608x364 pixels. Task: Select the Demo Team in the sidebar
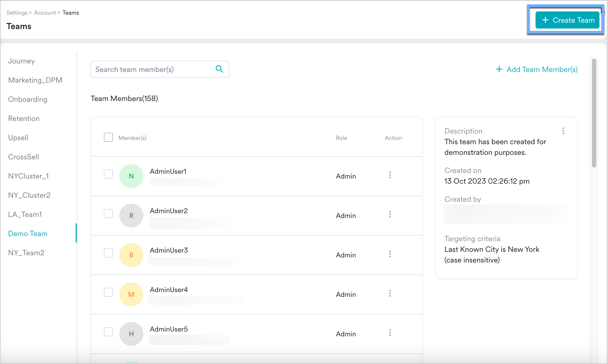coord(27,233)
